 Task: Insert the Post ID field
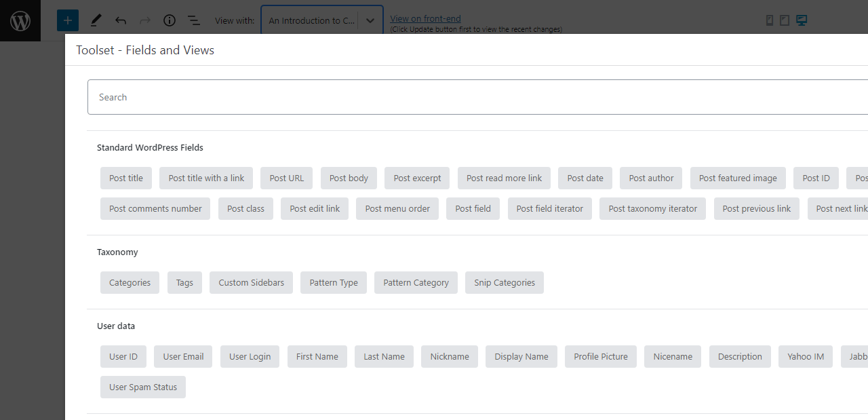(x=816, y=178)
